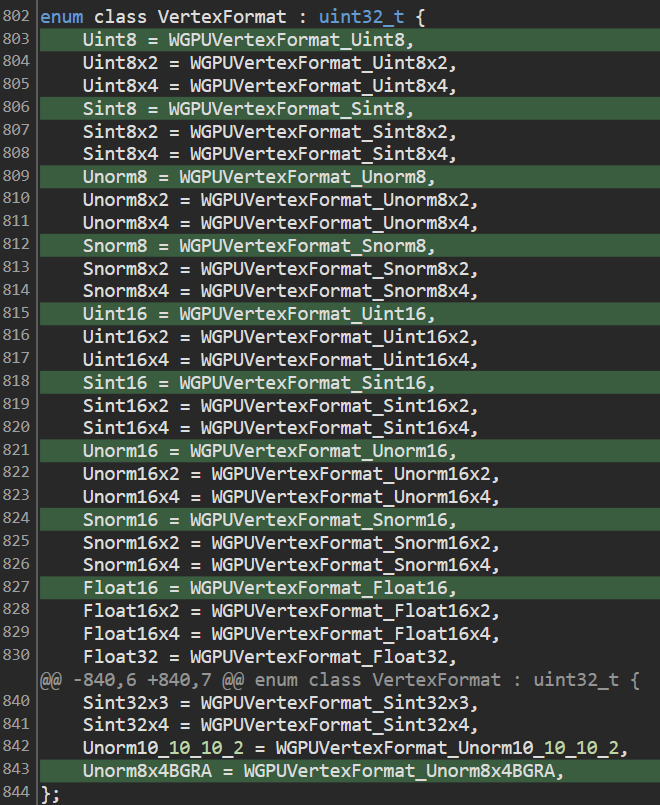
Task: Click the Uint16x4 enum entry
Action: coord(280,359)
